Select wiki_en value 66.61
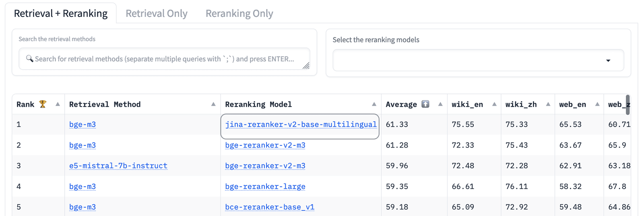Viewport: 644px width, 216px height. coord(463,187)
